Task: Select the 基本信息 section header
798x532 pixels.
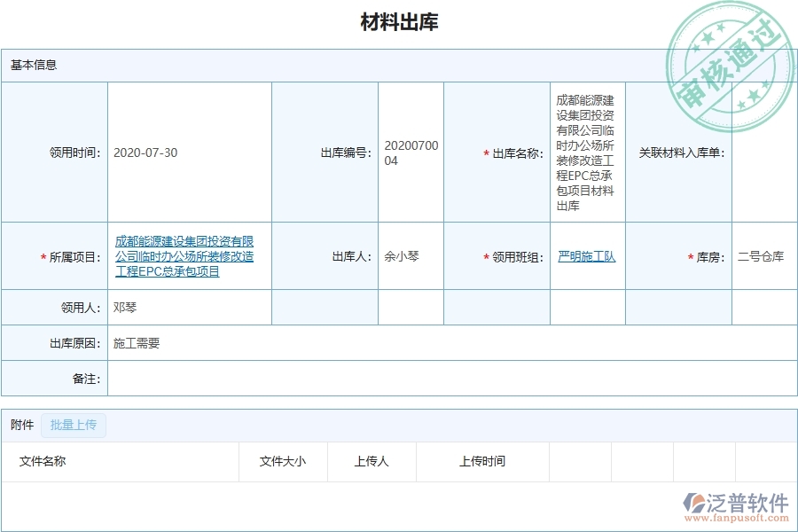Action: (29, 63)
